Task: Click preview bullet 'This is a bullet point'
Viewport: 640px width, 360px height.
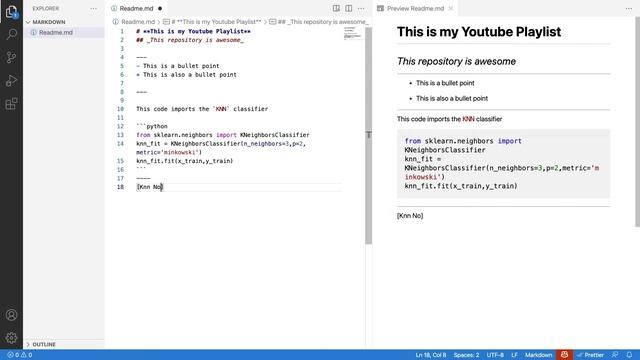Action: [445, 83]
